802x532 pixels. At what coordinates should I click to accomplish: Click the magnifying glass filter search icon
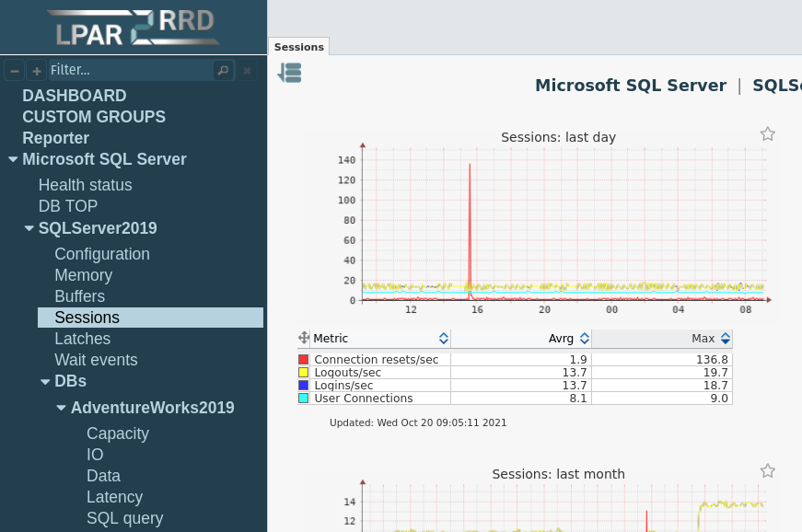tap(222, 70)
